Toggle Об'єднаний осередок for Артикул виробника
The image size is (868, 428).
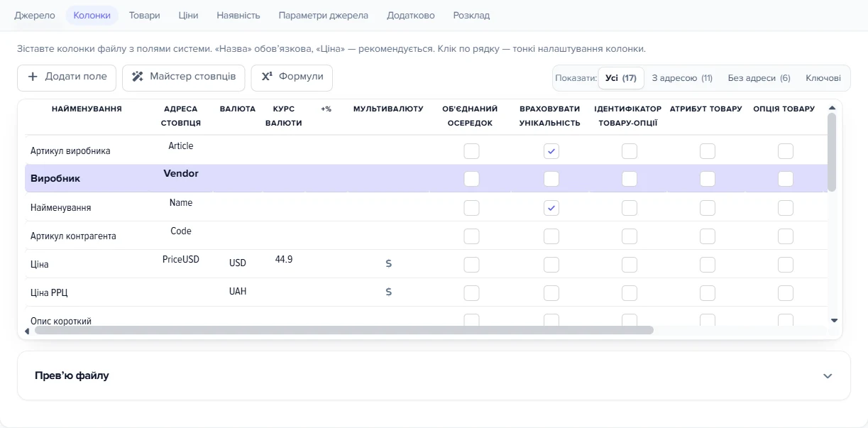(471, 151)
